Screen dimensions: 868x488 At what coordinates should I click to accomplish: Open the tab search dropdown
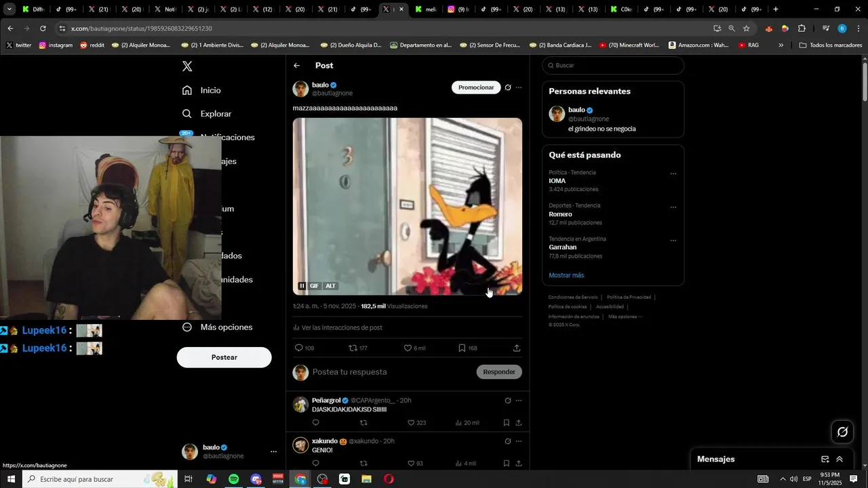tap(9, 9)
